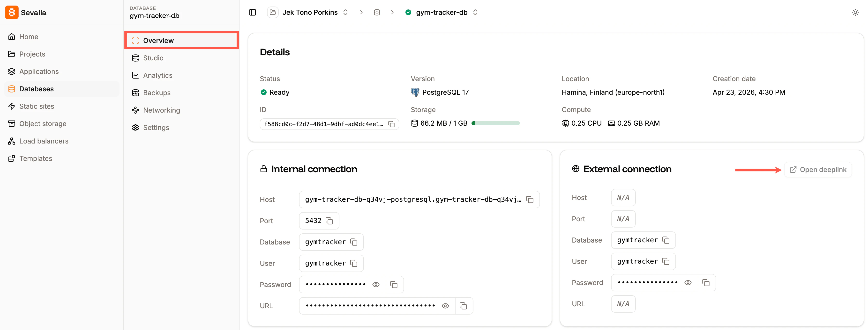Click the project folder icon near Jek Tono Porkins

coord(273,13)
